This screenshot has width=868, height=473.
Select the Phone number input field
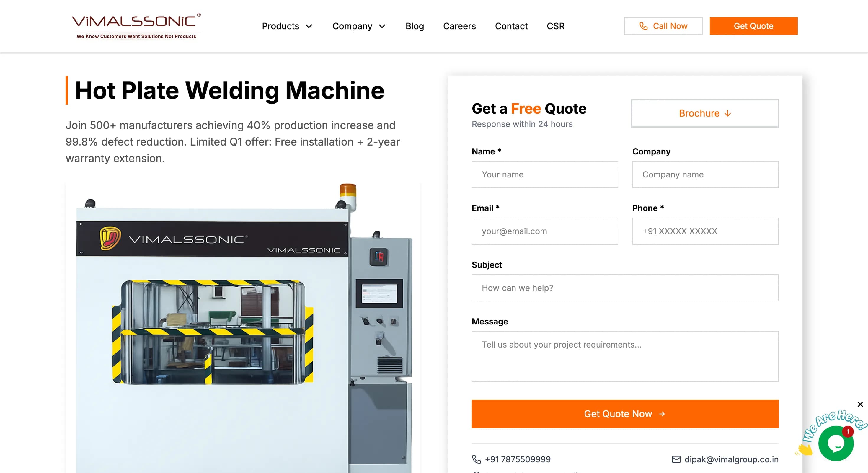pyautogui.click(x=705, y=231)
